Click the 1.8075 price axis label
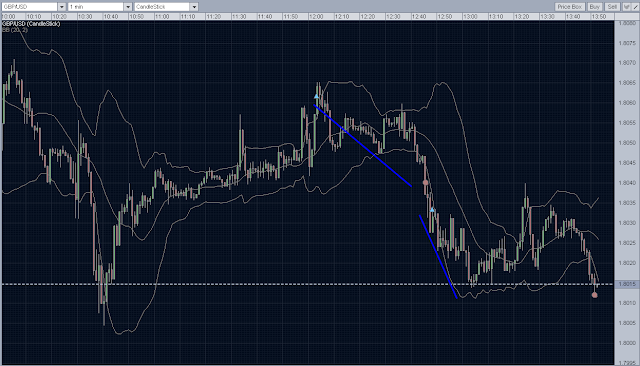The height and width of the screenshot is (366, 640). tap(627, 43)
